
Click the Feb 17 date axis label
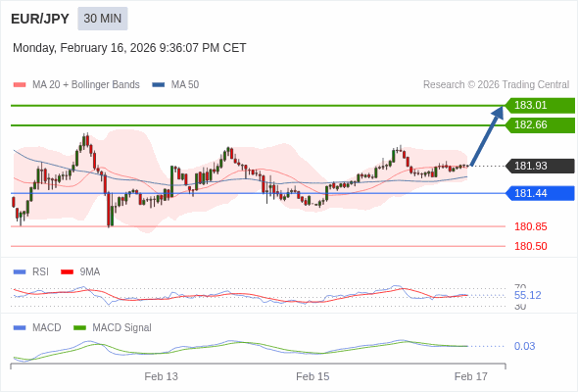point(471,377)
